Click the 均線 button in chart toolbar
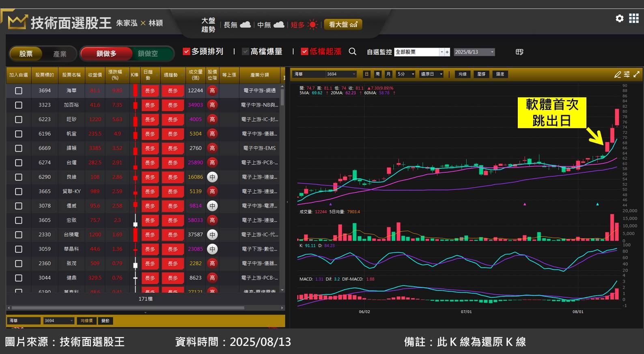 coord(462,74)
